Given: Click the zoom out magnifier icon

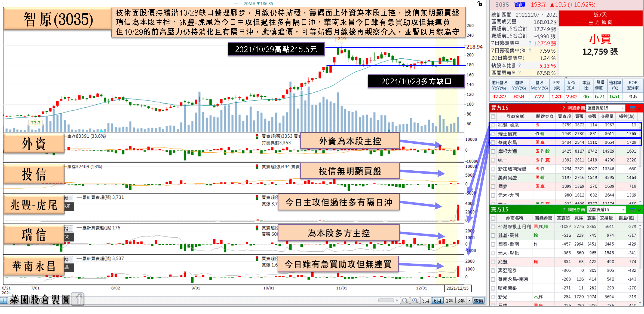Looking at the screenshot, I should 405,300.
